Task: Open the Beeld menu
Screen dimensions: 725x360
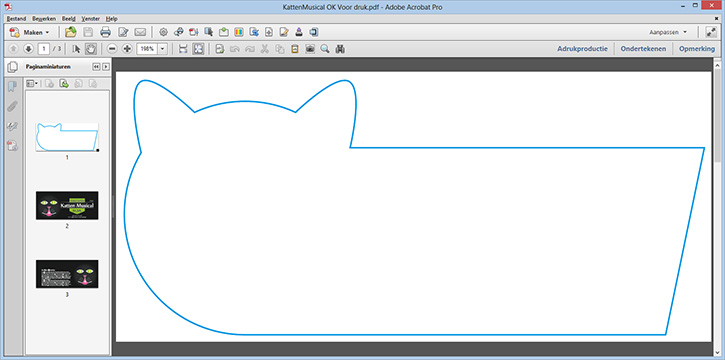Action: point(68,19)
